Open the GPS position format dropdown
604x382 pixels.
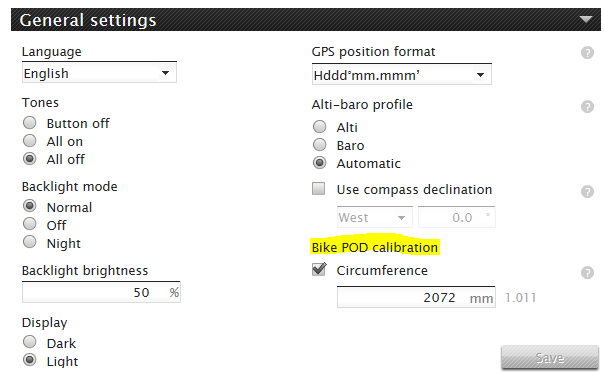click(x=401, y=75)
